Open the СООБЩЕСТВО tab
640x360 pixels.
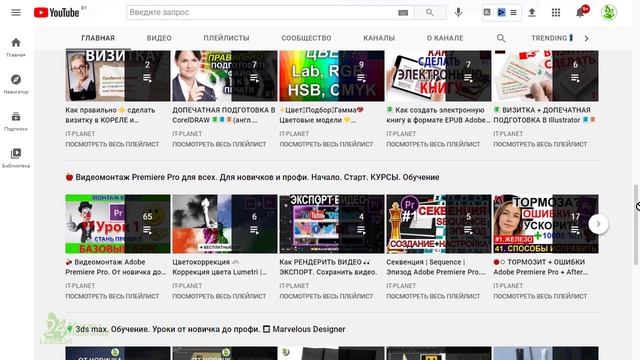tap(306, 38)
